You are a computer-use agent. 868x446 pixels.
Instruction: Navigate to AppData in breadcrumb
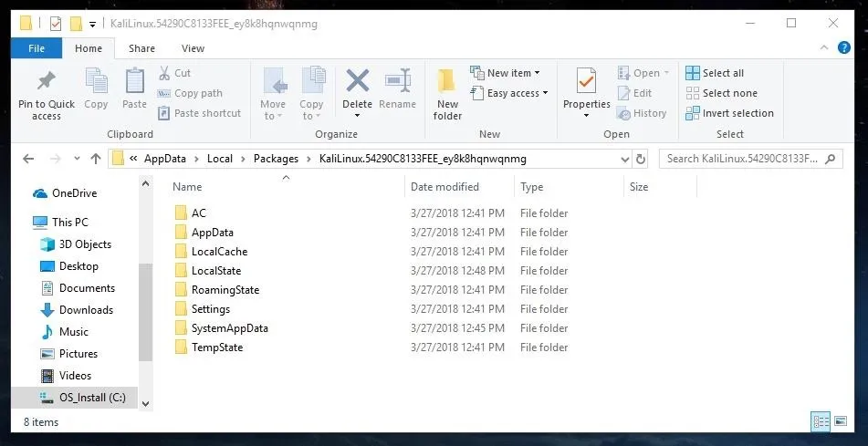(x=165, y=159)
